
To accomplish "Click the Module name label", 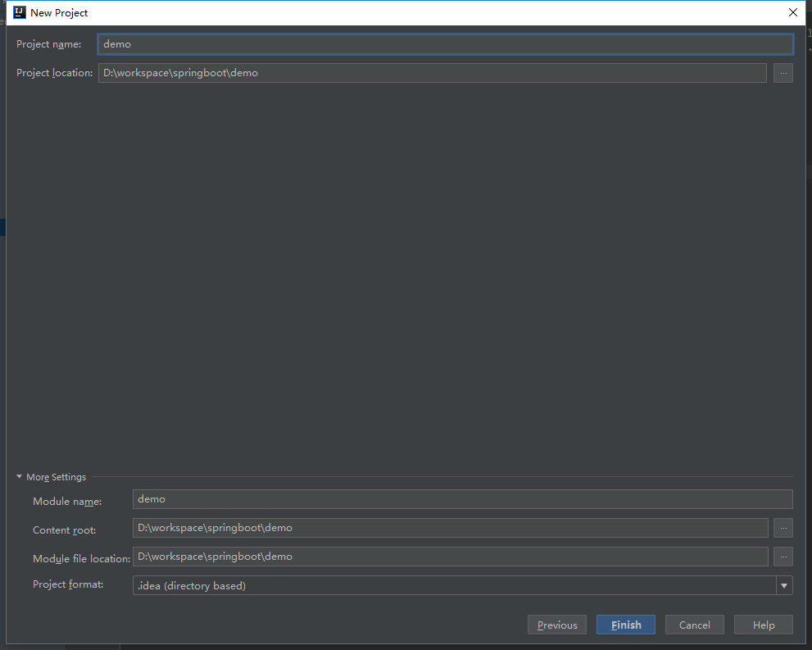I will point(67,502).
